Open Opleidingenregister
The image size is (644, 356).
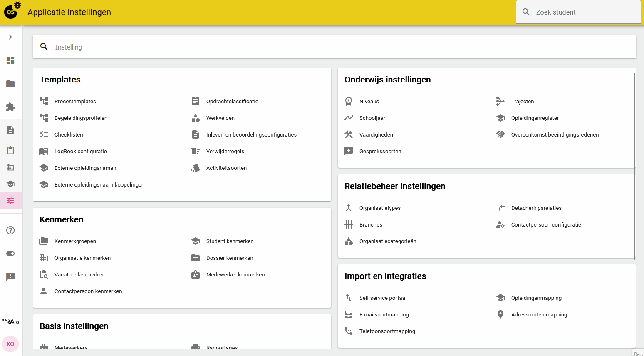(x=535, y=118)
